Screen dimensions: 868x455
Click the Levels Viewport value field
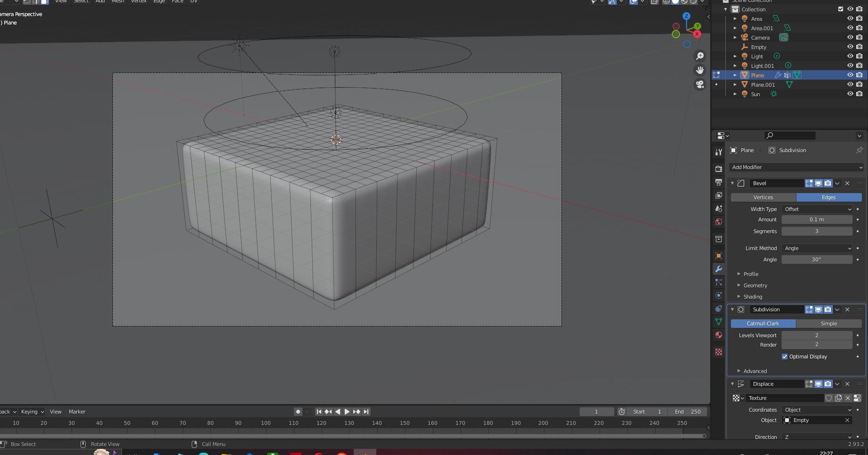(x=817, y=335)
